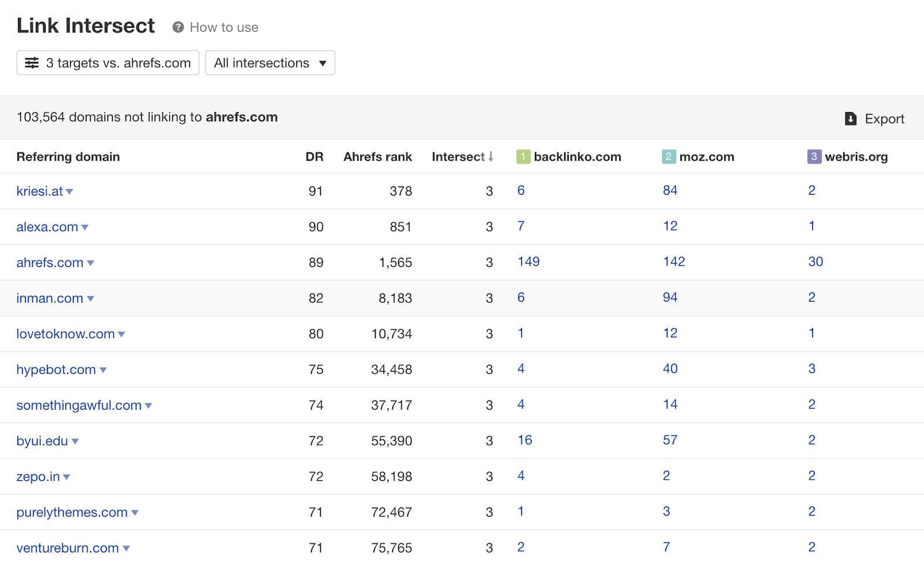Click 94 moz.com links for inman.com
924x564 pixels.
point(670,298)
